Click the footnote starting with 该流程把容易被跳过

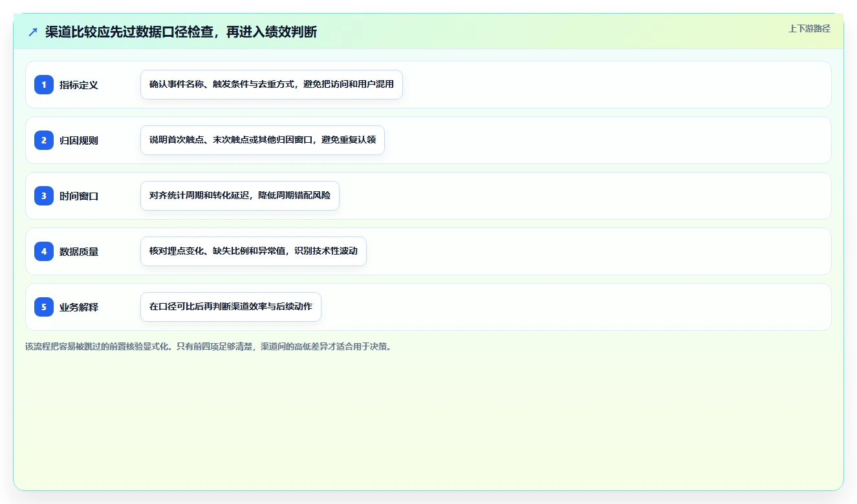[208, 346]
